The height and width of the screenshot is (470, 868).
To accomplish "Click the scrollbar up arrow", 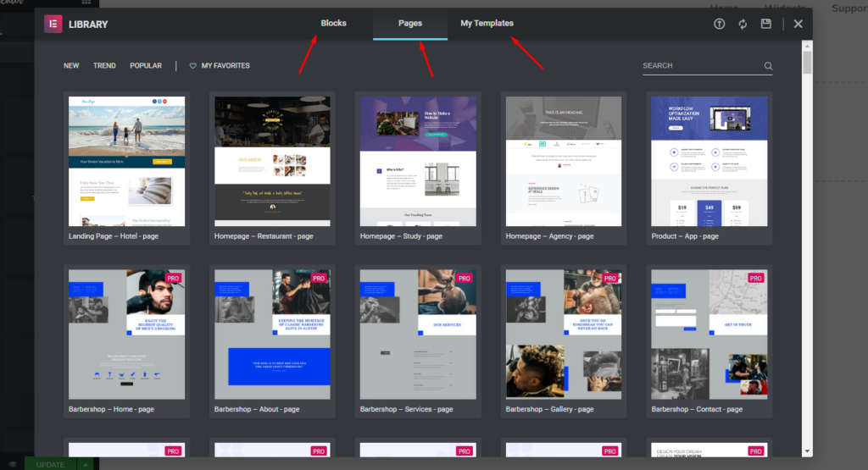I will pyautogui.click(x=807, y=46).
